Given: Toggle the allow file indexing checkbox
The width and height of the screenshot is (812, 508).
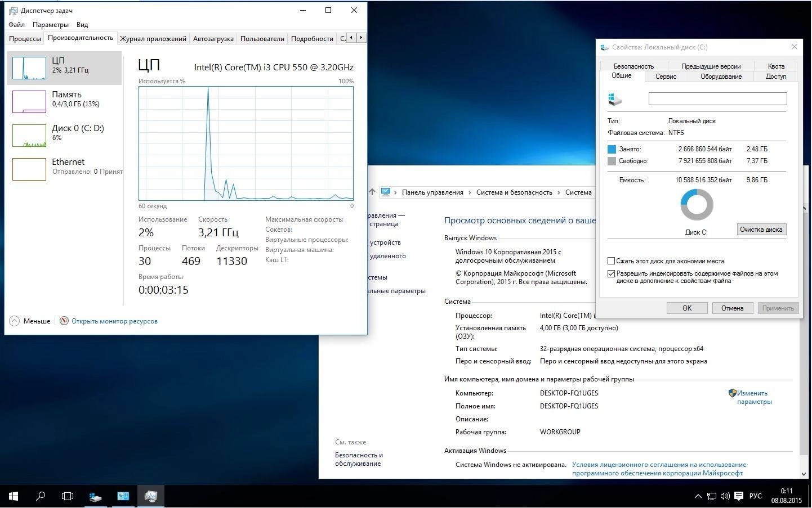Looking at the screenshot, I should point(611,273).
